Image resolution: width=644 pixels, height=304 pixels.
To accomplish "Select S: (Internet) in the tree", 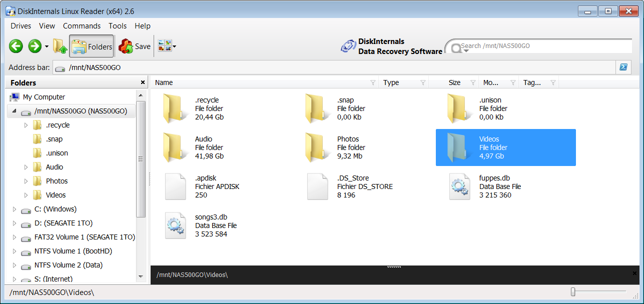I will click(x=54, y=279).
